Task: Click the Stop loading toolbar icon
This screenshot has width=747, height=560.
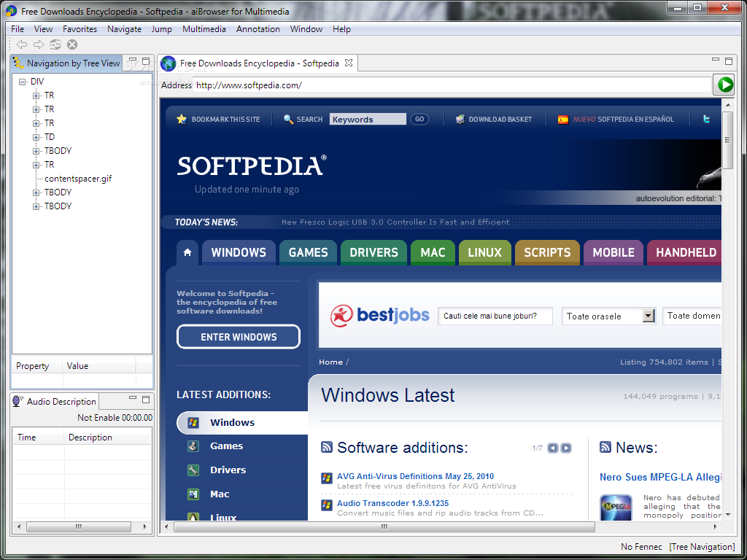Action: tap(72, 44)
